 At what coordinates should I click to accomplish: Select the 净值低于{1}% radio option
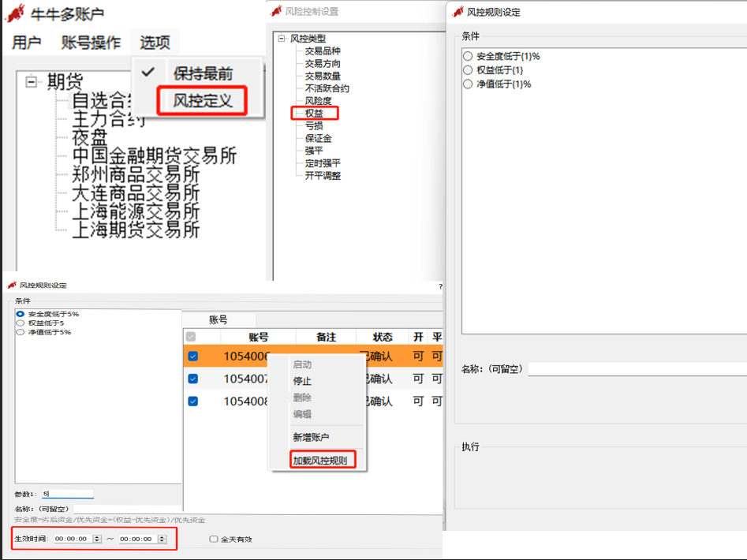[468, 84]
